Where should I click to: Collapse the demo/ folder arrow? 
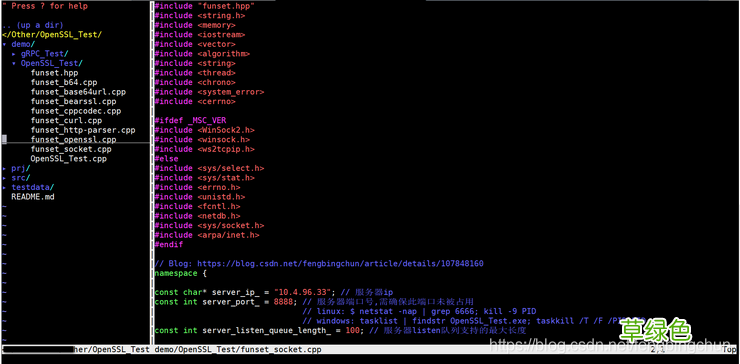click(x=4, y=44)
